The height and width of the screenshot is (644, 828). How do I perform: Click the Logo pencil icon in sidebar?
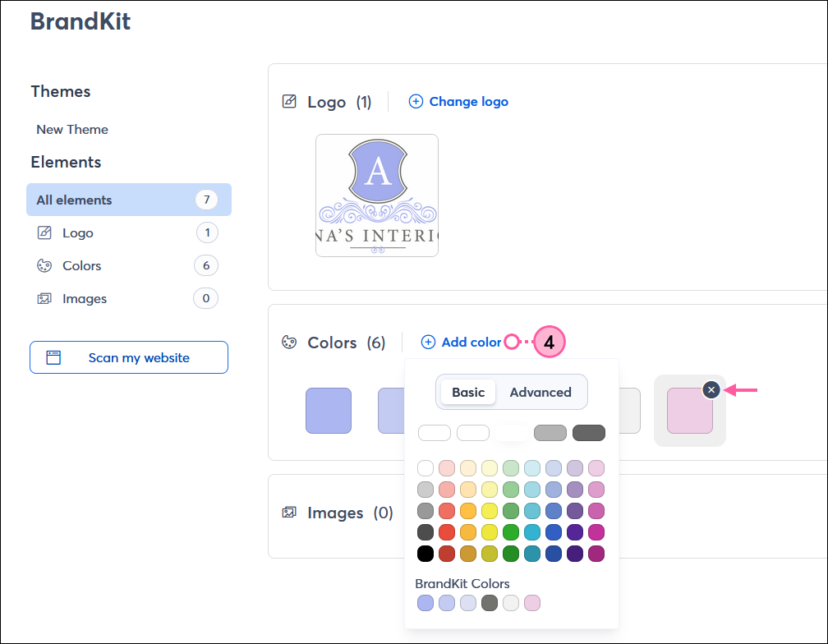coord(44,232)
